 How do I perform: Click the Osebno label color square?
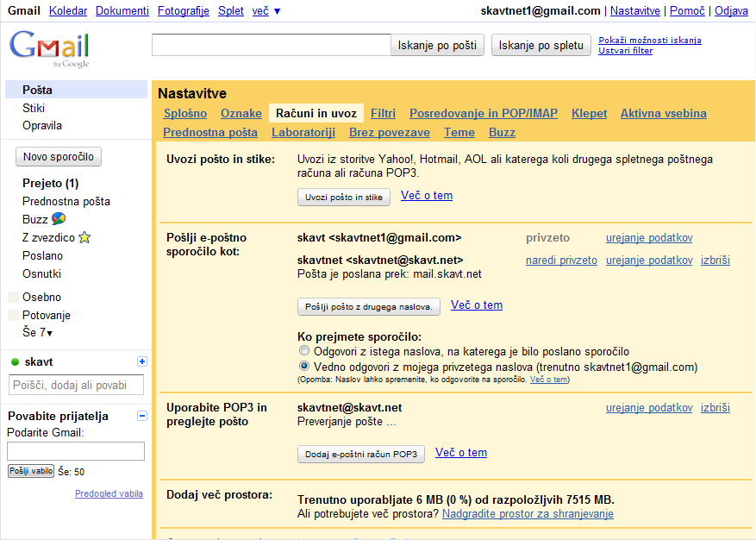point(14,297)
